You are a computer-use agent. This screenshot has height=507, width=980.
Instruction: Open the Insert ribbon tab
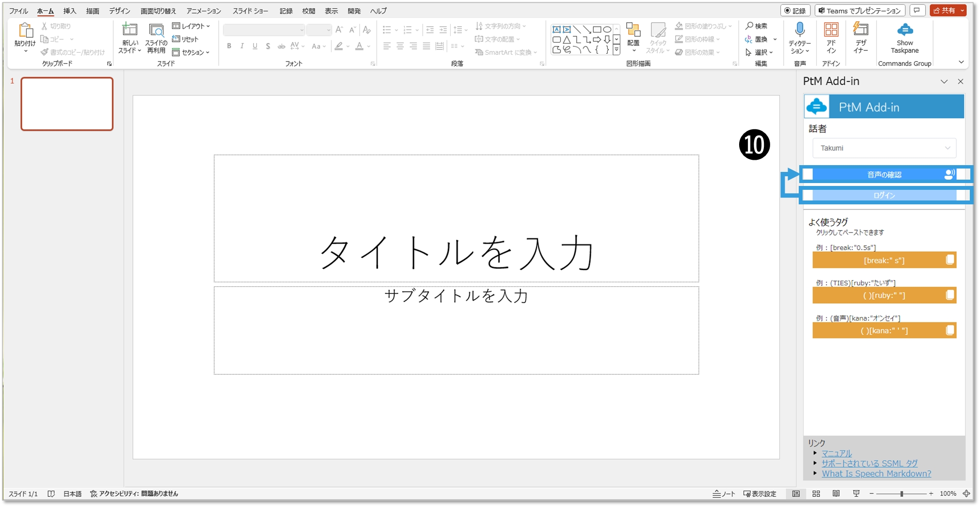tap(70, 11)
